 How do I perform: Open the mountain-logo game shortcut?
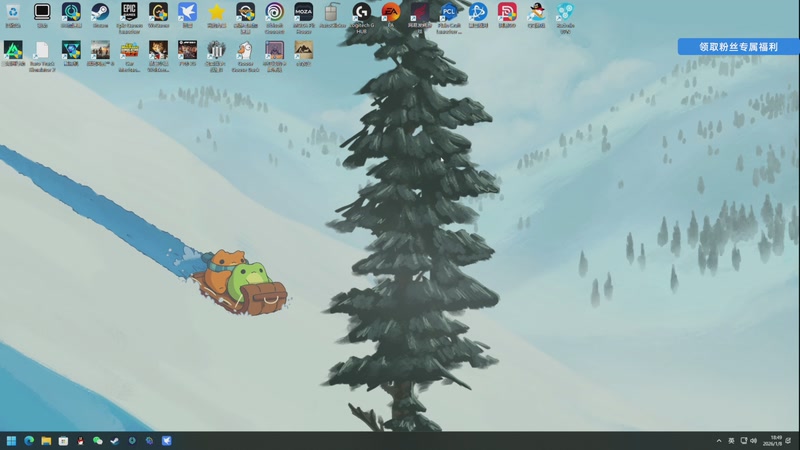304,54
